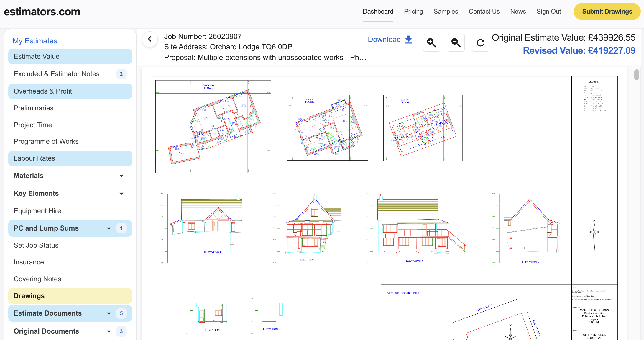
Task: Sign Out of the account
Action: pos(548,12)
